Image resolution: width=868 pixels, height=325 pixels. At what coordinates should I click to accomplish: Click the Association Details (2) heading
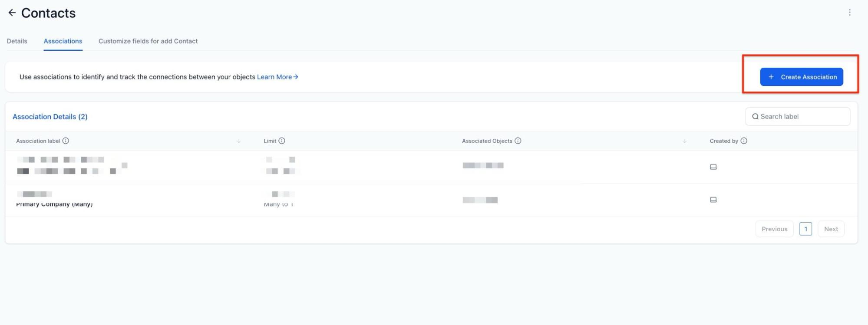[x=50, y=117]
